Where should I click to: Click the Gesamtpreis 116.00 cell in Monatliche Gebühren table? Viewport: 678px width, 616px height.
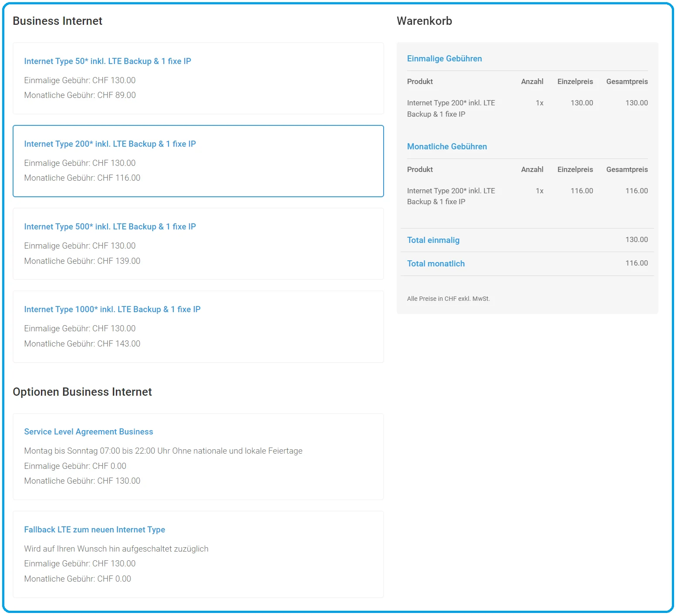[637, 191]
